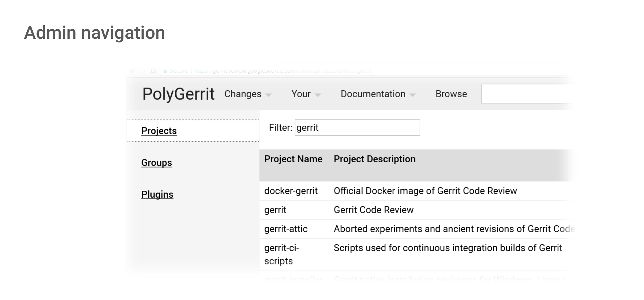Go to the Groups admin link
This screenshot has height=300, width=644.
pos(156,163)
